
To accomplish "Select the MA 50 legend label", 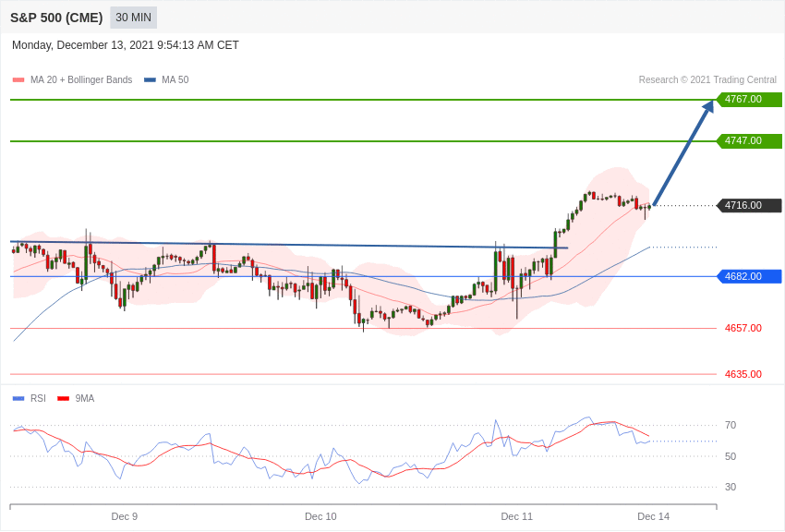I will pos(175,80).
